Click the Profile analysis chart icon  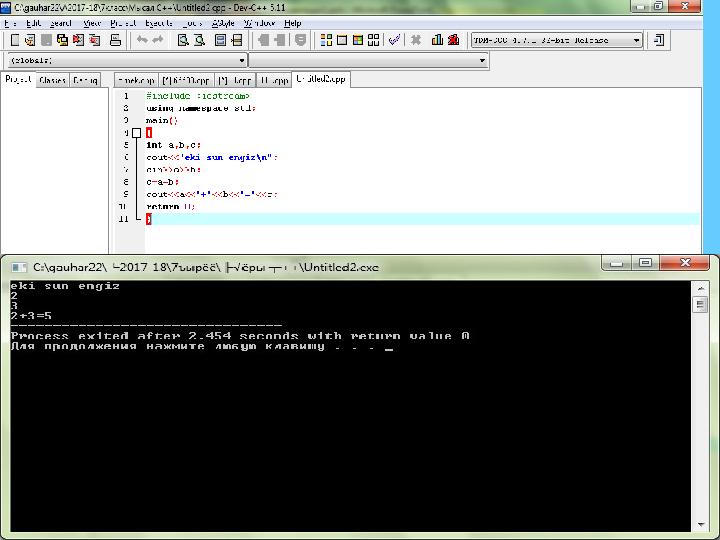pyautogui.click(x=437, y=40)
